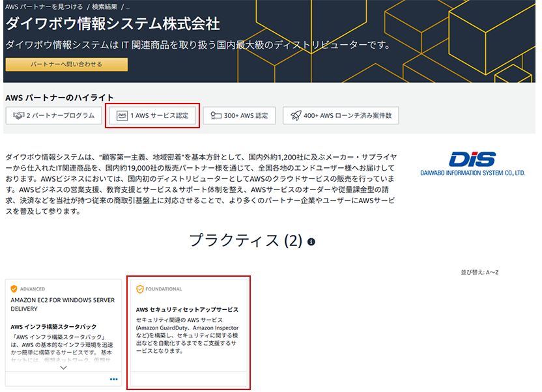Open the 並び替え A〜Z sort dropdown
Viewport: 542px width, 392px height.
point(479,272)
